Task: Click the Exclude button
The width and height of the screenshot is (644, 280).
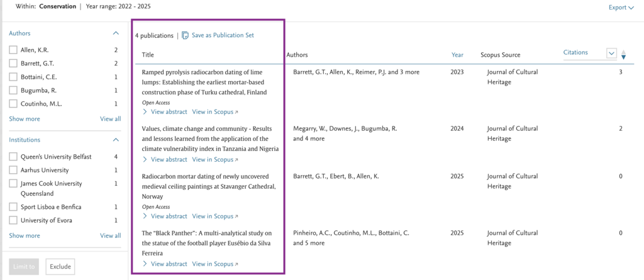Action: [60, 266]
